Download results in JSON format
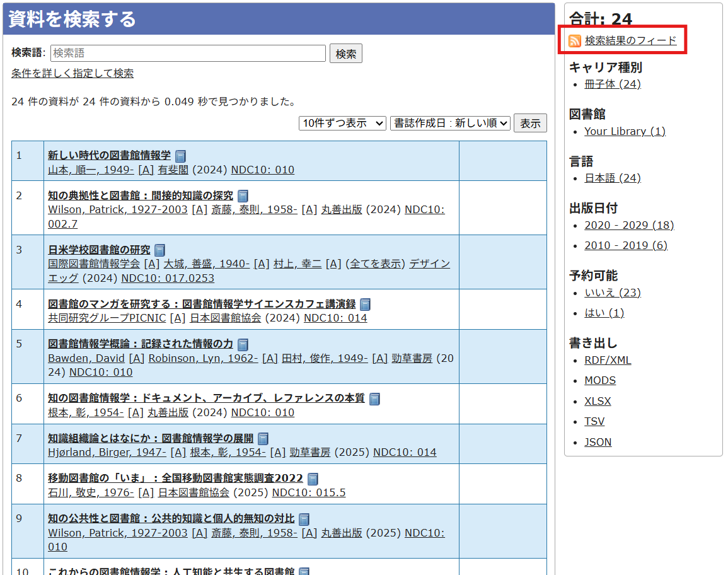The height and width of the screenshot is (575, 728). (x=598, y=442)
